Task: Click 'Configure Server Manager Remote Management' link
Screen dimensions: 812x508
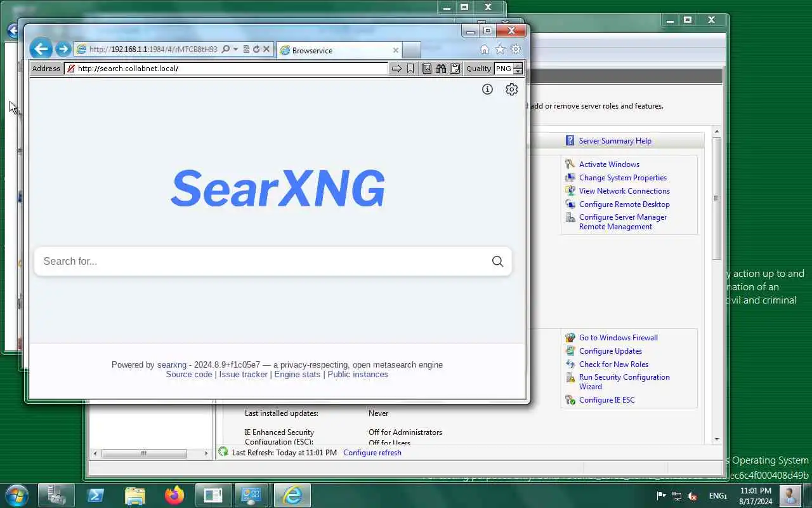Action: coord(623,222)
